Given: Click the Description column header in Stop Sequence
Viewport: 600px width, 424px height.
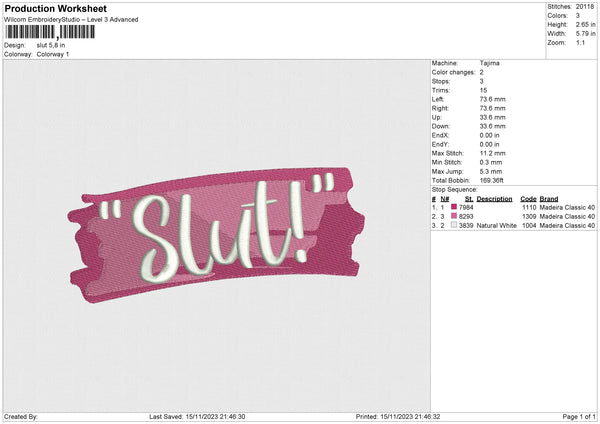Looking at the screenshot, I should tap(495, 198).
